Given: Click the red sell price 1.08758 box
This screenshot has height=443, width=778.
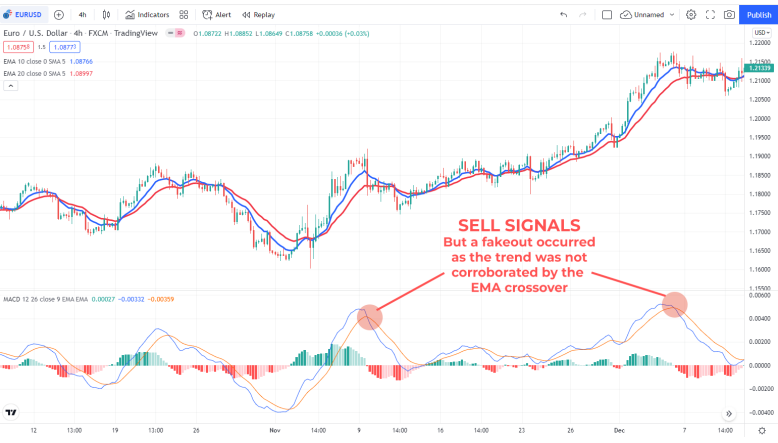Looking at the screenshot, I should 17,47.
